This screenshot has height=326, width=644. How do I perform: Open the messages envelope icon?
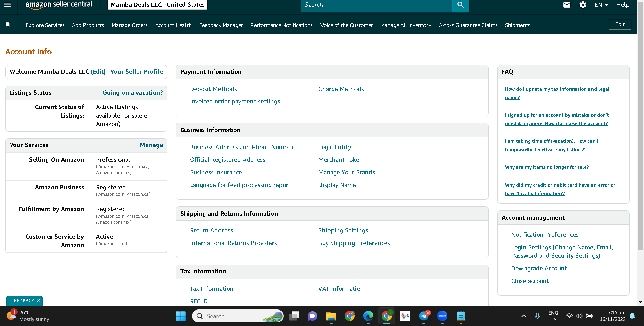(x=567, y=5)
